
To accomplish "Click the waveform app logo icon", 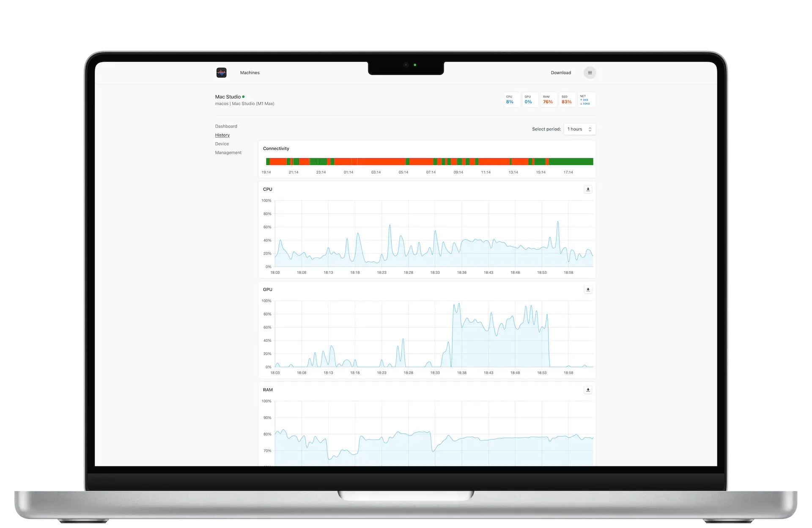I will tap(221, 73).
